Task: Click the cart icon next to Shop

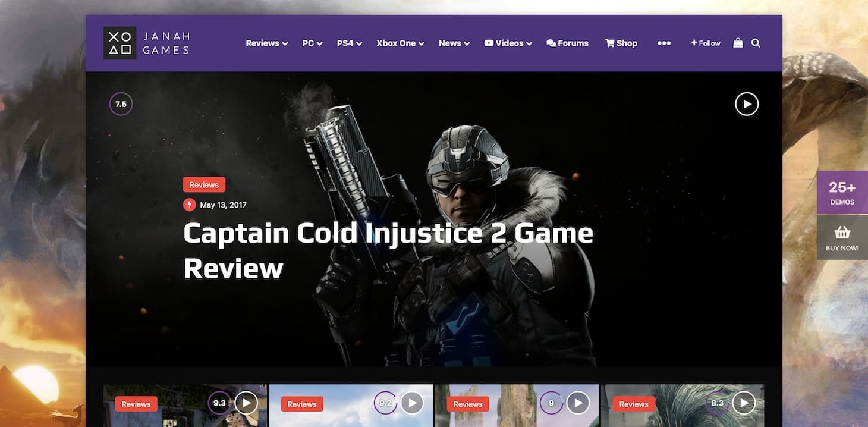Action: tap(608, 43)
